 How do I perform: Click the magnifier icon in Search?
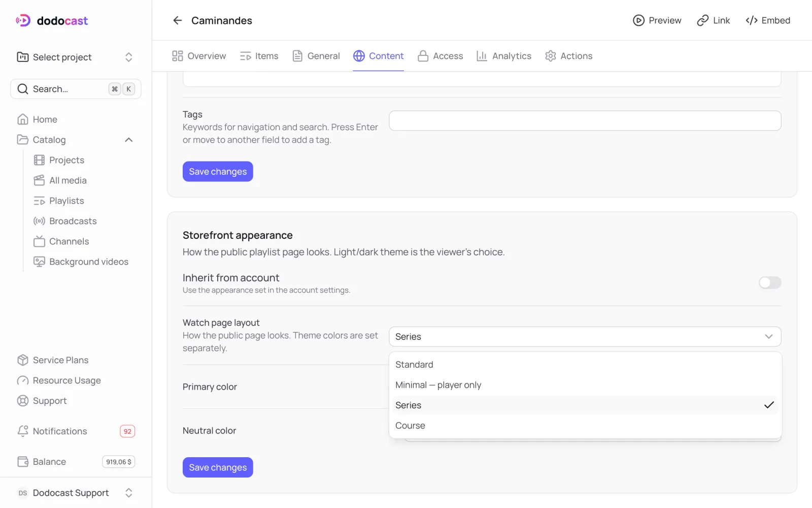pos(23,89)
